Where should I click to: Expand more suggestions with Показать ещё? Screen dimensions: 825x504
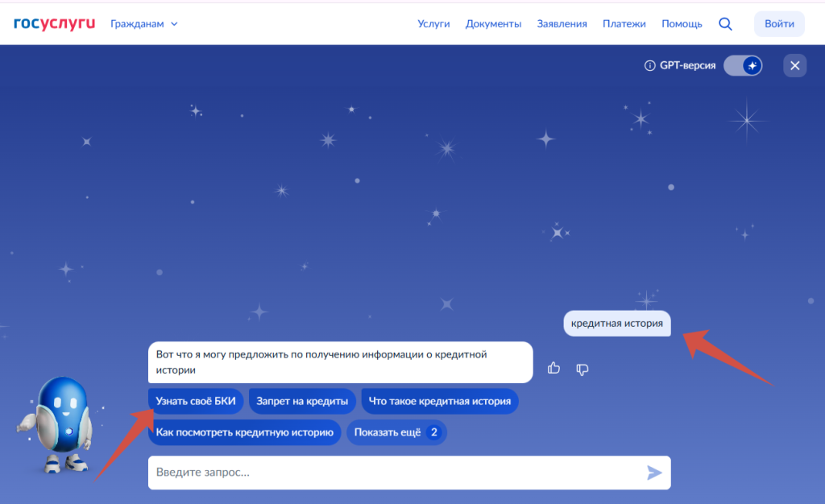click(x=396, y=432)
